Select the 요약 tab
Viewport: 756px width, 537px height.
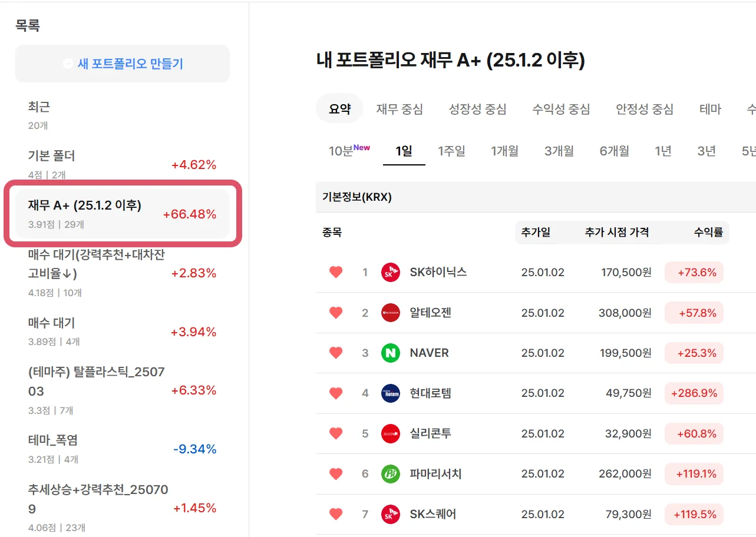340,109
